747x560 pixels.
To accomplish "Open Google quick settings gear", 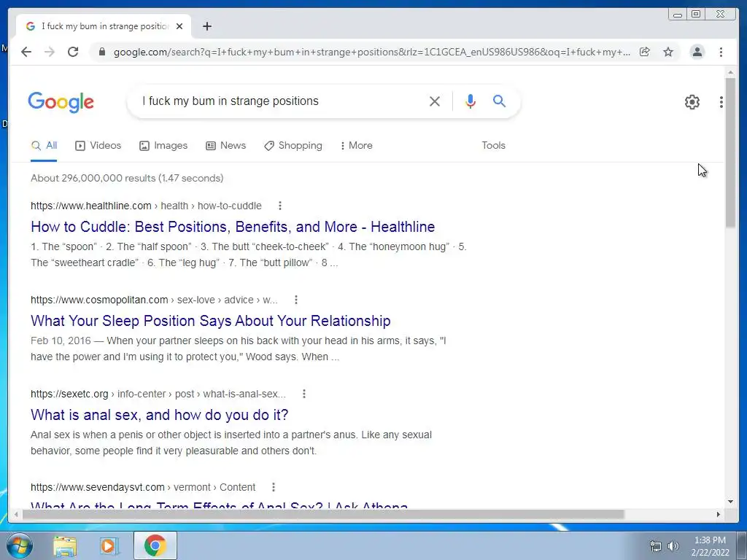I will pyautogui.click(x=692, y=102).
